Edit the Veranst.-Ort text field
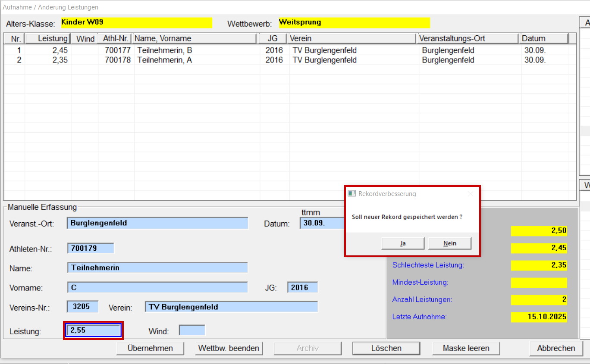Screen dimensions: 590x364 click(157, 223)
